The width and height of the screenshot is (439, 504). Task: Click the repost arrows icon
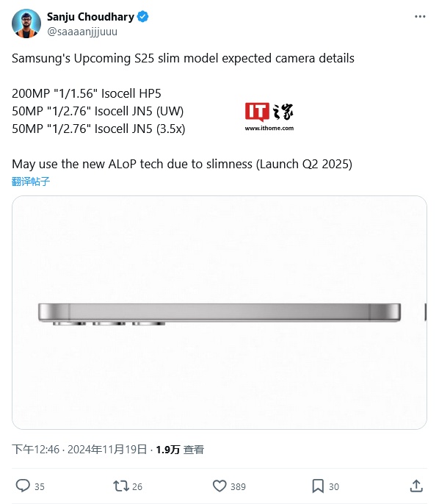pyautogui.click(x=120, y=486)
